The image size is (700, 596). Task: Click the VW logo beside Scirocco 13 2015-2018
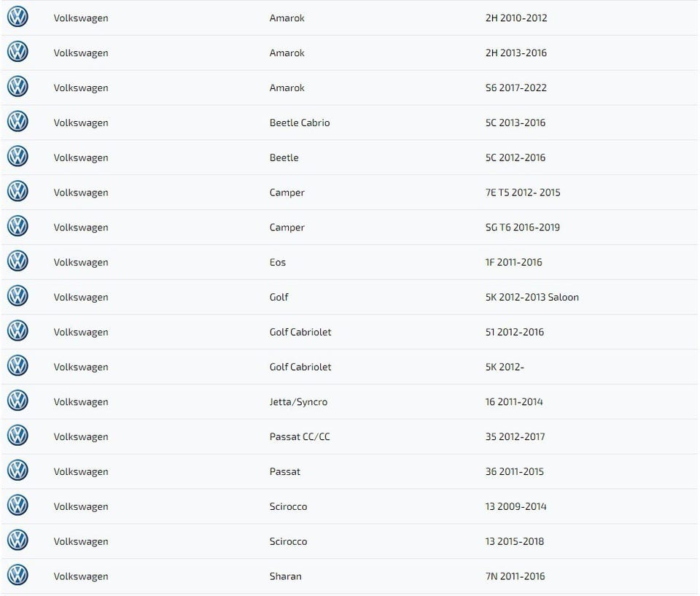[17, 541]
